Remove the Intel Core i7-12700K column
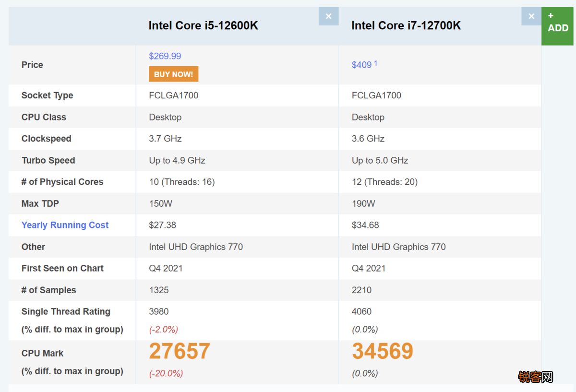The height and width of the screenshot is (392, 576). coord(531,16)
